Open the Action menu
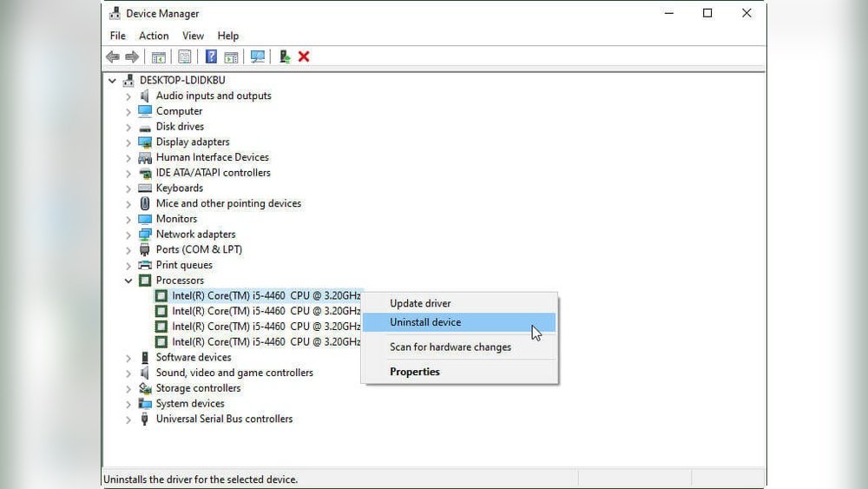 pos(154,36)
